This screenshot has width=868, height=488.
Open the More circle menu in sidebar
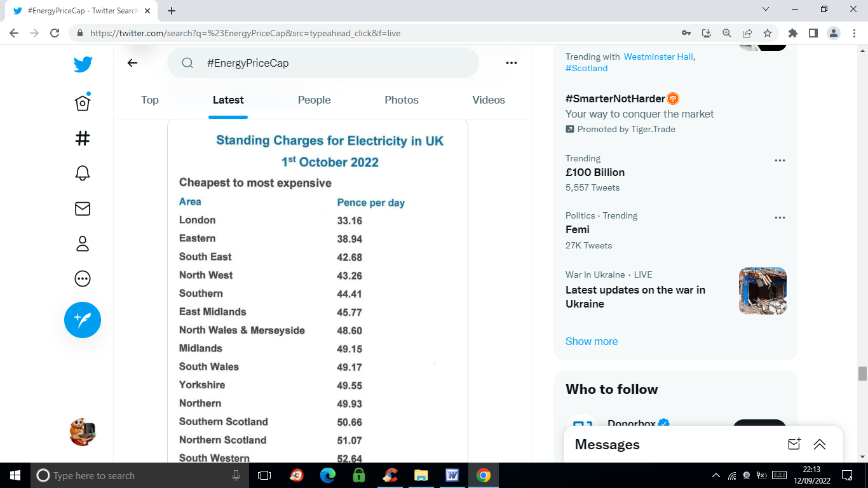(x=83, y=279)
